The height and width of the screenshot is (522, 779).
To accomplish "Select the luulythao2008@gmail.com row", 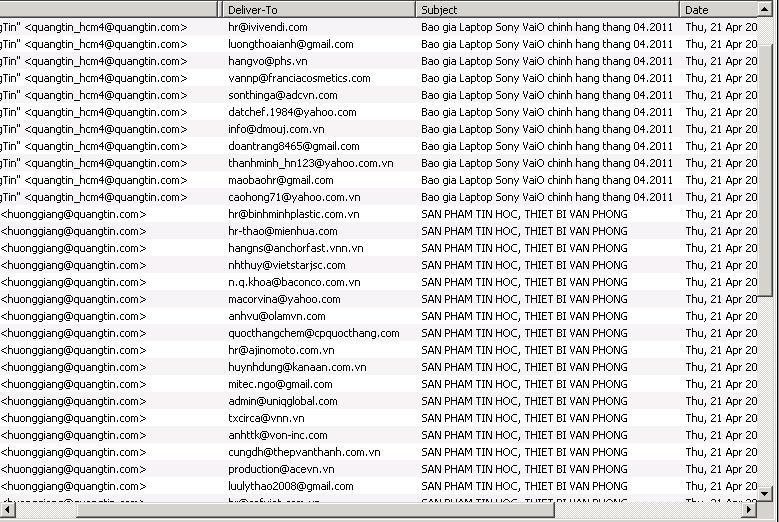I will [x=379, y=486].
